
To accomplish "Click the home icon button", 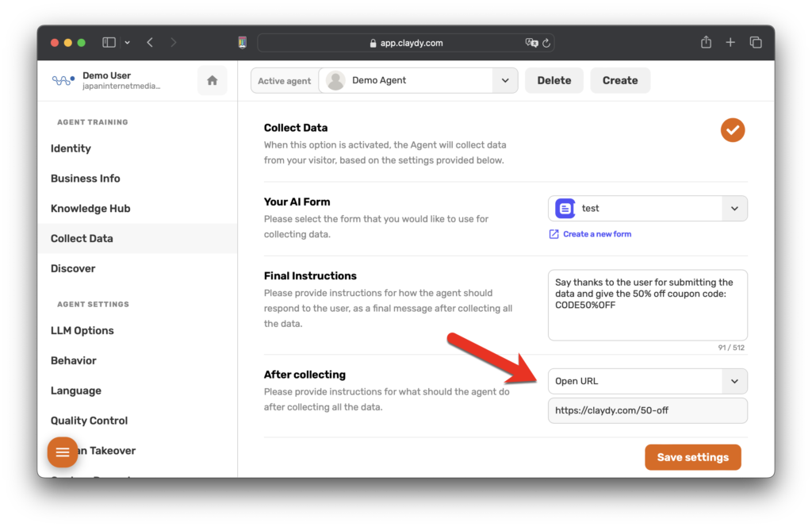I will click(212, 80).
